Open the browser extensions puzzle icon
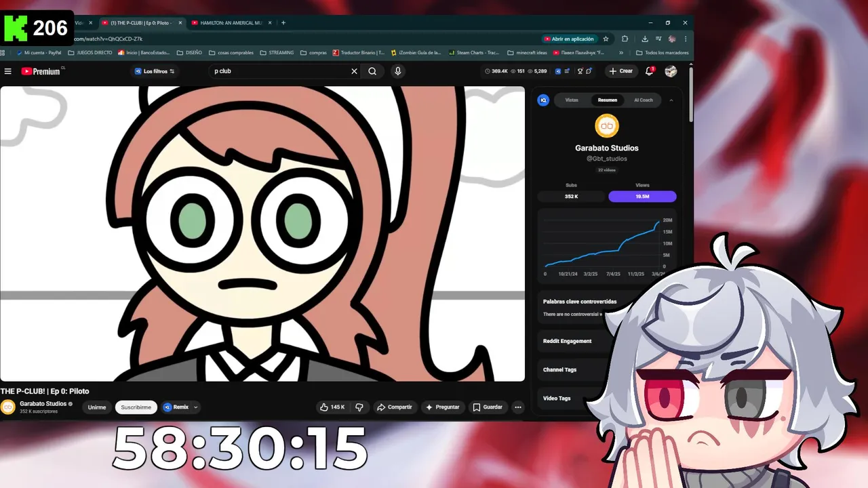This screenshot has height=488, width=868. pyautogui.click(x=625, y=39)
